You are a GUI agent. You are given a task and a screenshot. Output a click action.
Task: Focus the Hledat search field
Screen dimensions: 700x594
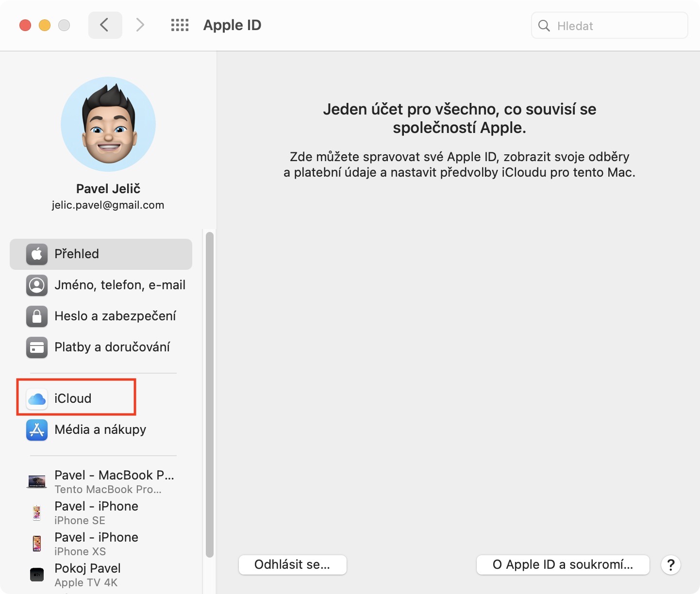pyautogui.click(x=610, y=26)
